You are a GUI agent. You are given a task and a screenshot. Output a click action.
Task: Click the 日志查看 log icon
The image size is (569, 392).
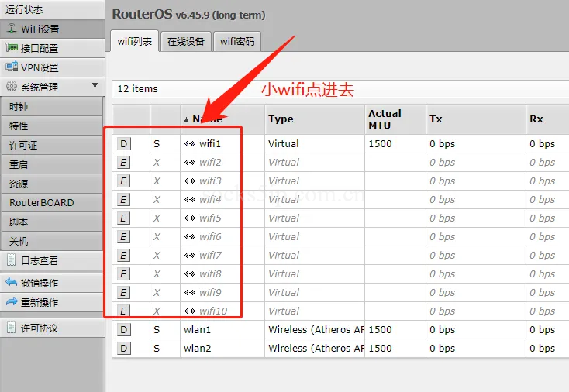(x=12, y=260)
